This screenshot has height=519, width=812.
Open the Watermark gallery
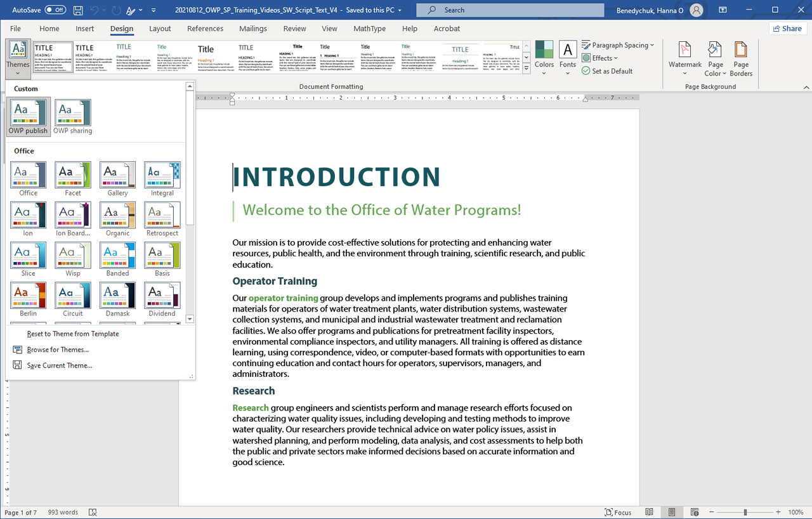(x=684, y=58)
